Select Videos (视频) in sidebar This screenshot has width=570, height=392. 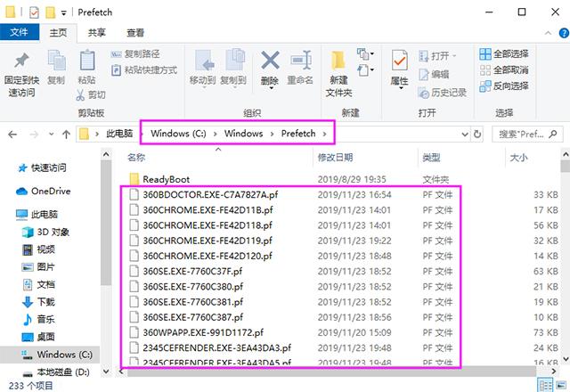click(x=38, y=249)
